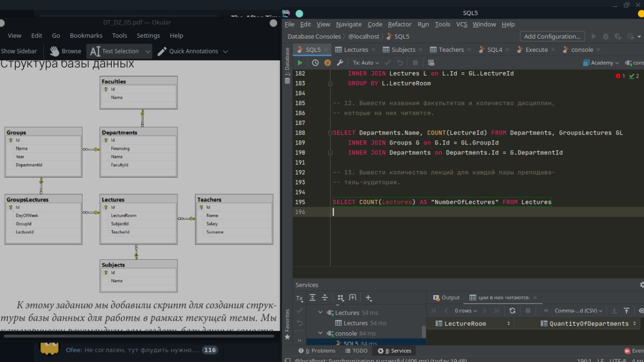The image size is (644, 362).
Task: Click the rollback arrow in editor toolbar
Action: (400, 63)
